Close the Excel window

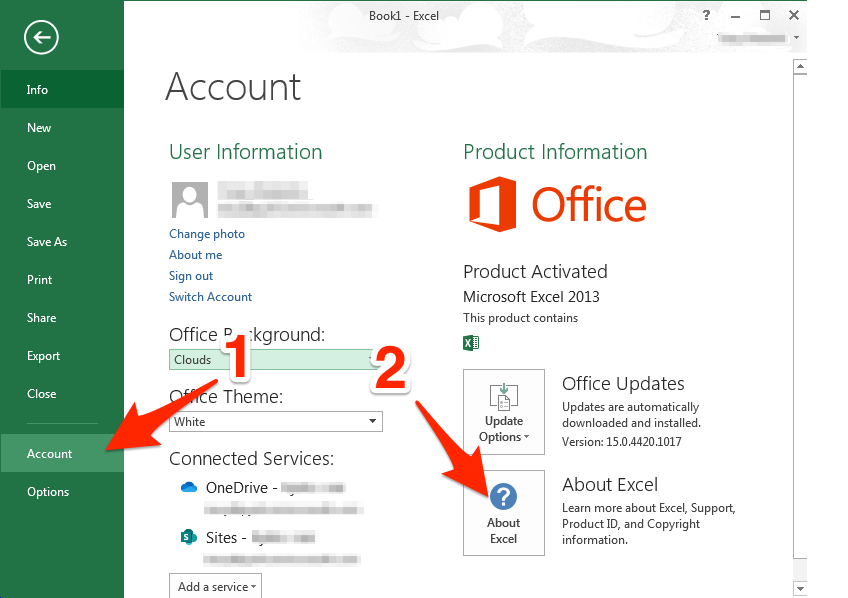point(794,15)
